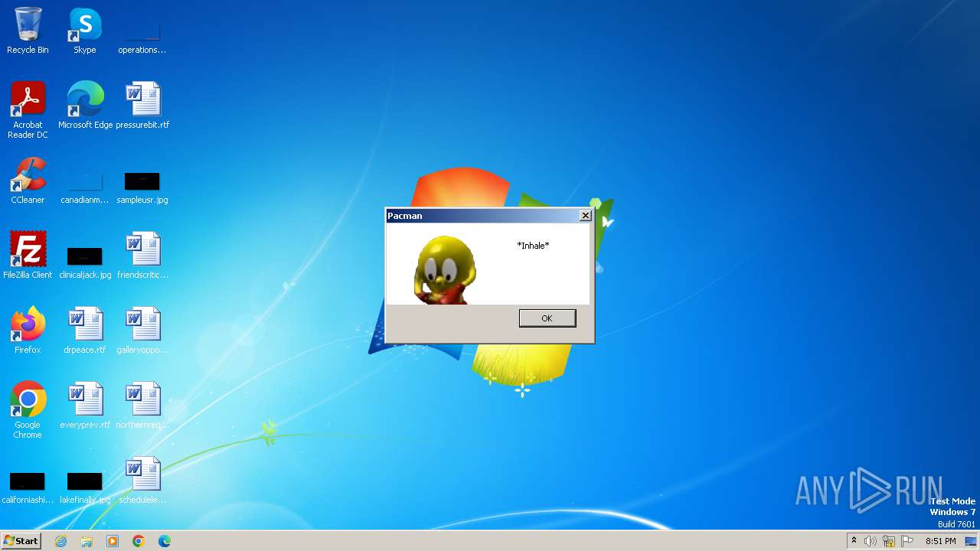Open CCleaner desktop shortcut
Screen dimensions: 980x551
coord(28,181)
